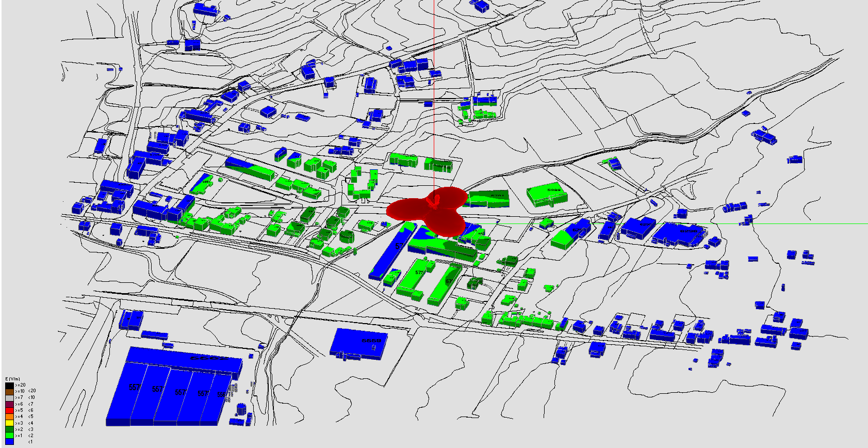Click the gray >=7 legend swatch
Viewport: 868px width, 448px height.
pyautogui.click(x=9, y=398)
